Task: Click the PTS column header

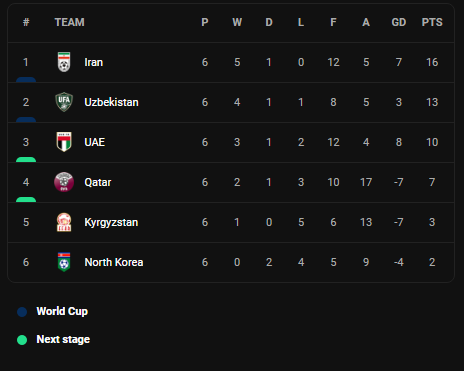Action: [432, 22]
